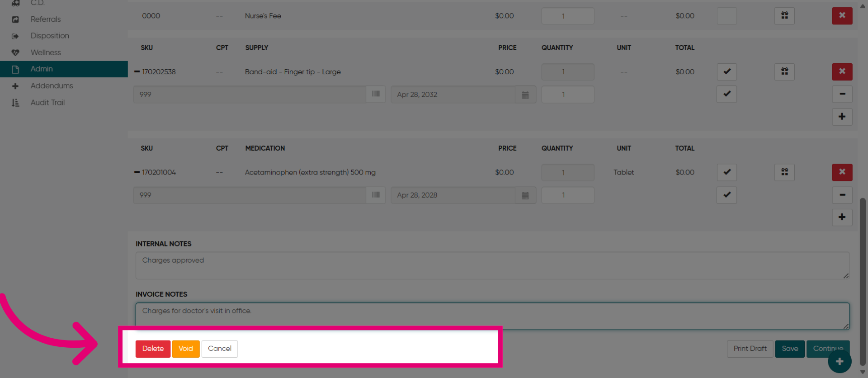Click the Admin document icon

(x=15, y=69)
